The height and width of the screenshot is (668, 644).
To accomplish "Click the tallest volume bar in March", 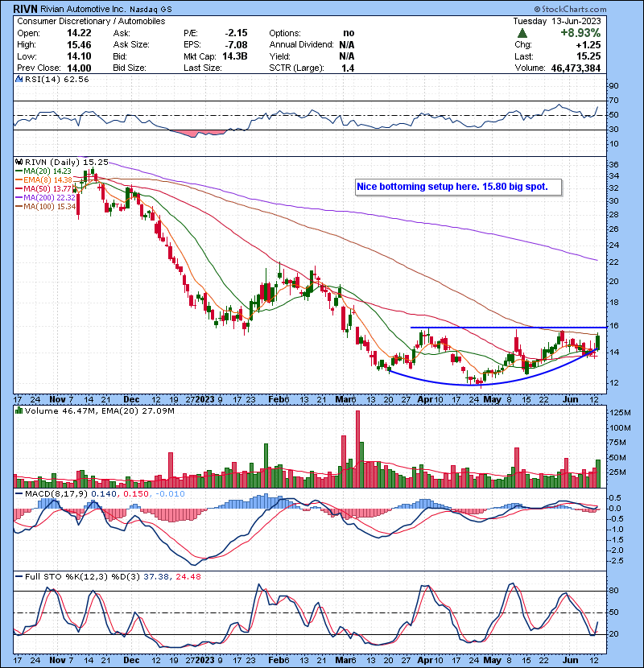I will [x=357, y=449].
